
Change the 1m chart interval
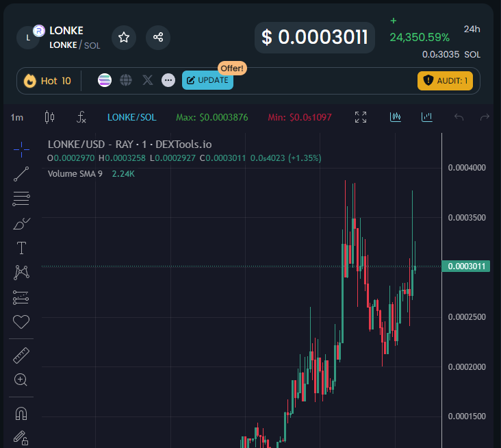pos(17,118)
